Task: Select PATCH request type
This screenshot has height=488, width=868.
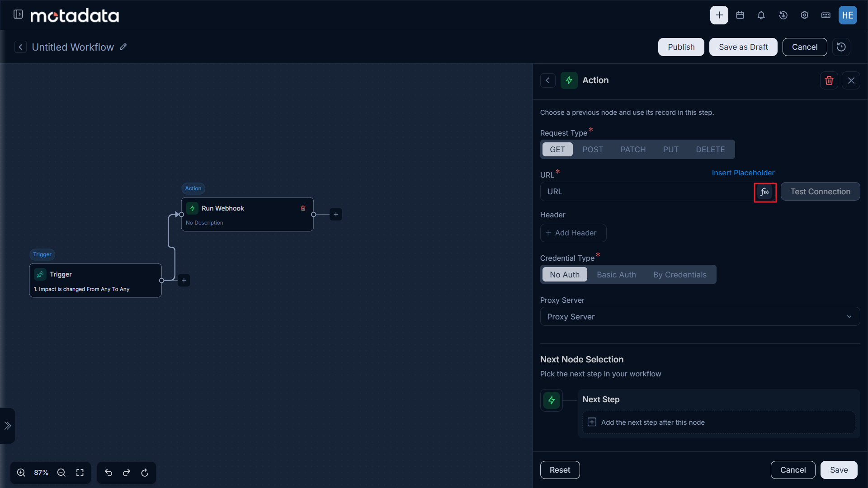Action: coord(633,150)
